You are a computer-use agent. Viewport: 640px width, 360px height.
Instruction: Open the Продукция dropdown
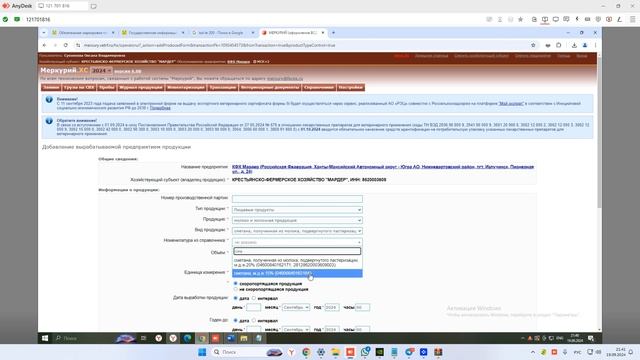point(297,220)
